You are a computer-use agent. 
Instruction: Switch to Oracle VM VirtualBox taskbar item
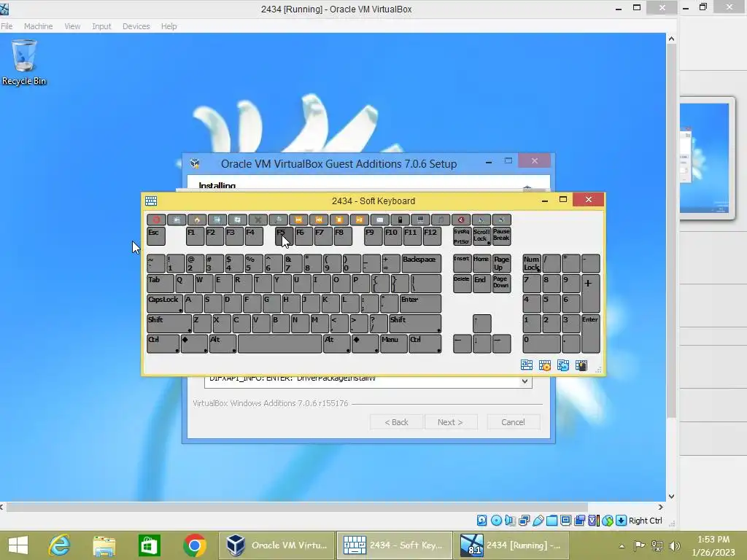point(276,545)
